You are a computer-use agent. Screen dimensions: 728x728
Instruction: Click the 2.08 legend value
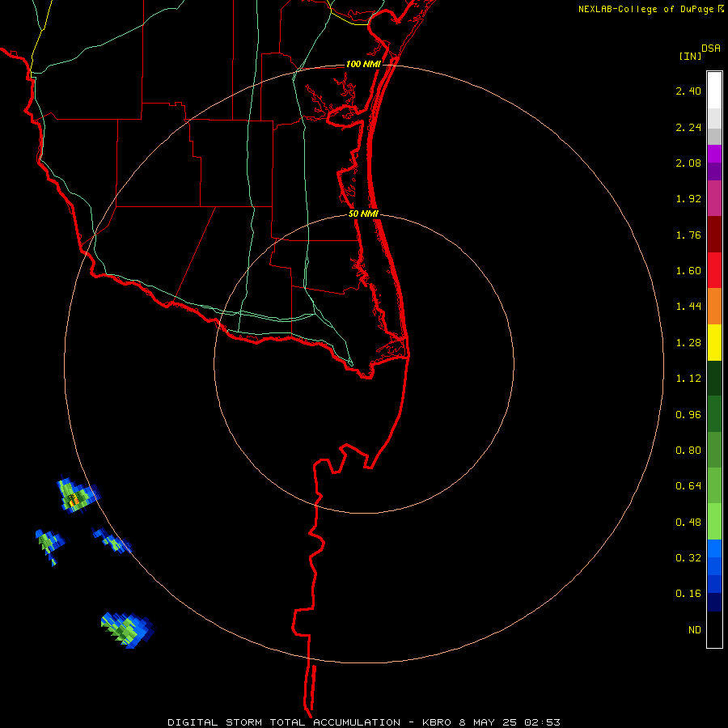click(688, 163)
